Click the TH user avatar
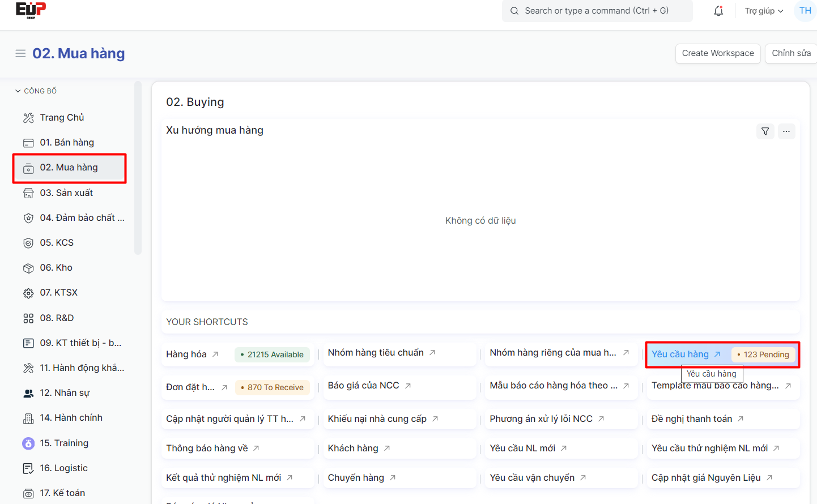817x504 pixels. click(x=805, y=11)
